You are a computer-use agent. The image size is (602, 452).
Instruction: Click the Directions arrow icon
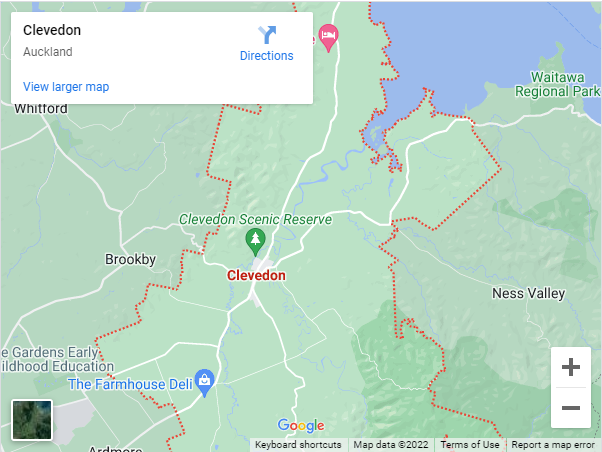click(267, 35)
